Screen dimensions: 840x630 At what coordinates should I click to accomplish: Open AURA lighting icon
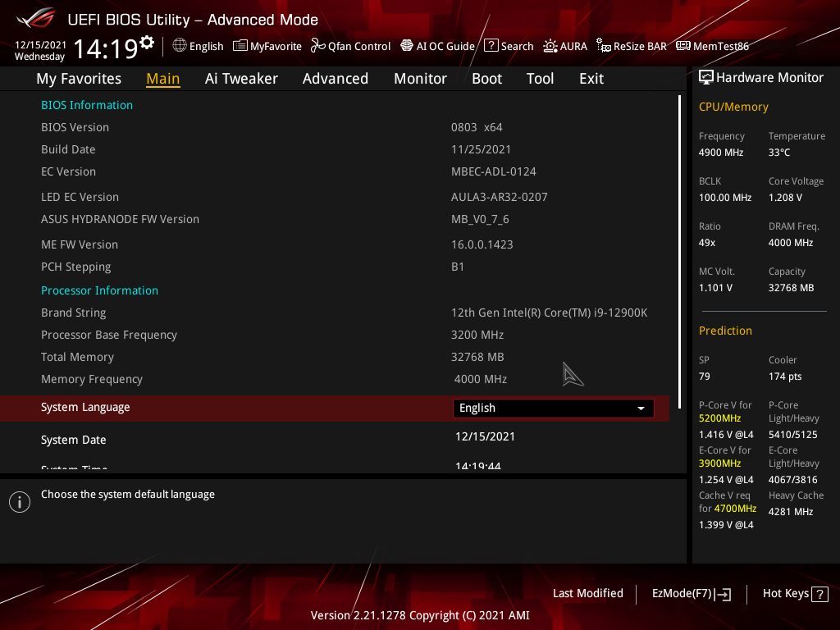pos(550,46)
